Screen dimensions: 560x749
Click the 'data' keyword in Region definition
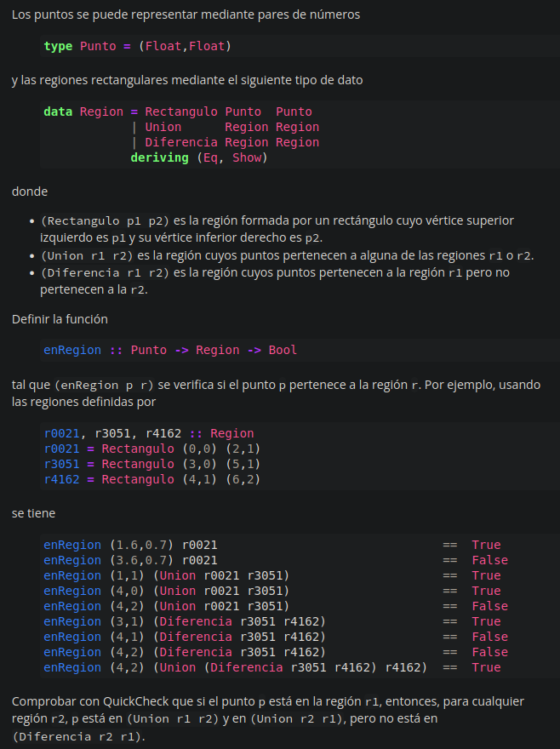coord(58,111)
